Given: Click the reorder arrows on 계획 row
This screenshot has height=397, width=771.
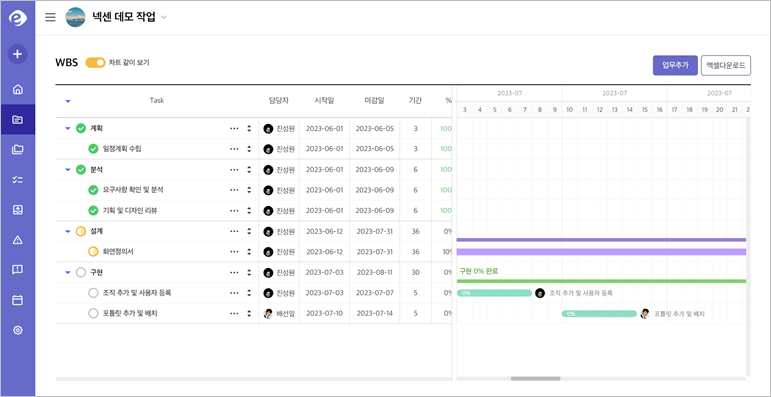Looking at the screenshot, I should coord(249,128).
